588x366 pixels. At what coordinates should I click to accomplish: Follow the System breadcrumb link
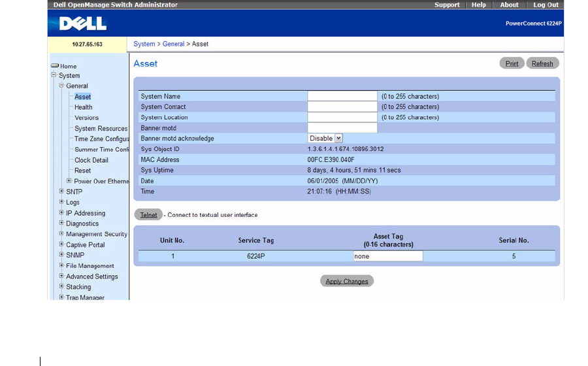pos(144,44)
